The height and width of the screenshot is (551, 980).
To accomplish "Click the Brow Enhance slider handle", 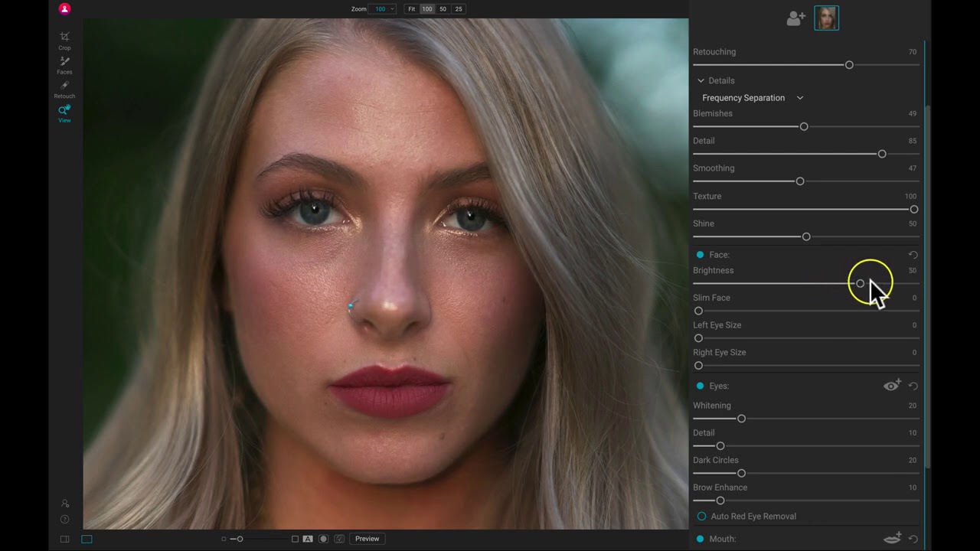I will (720, 500).
